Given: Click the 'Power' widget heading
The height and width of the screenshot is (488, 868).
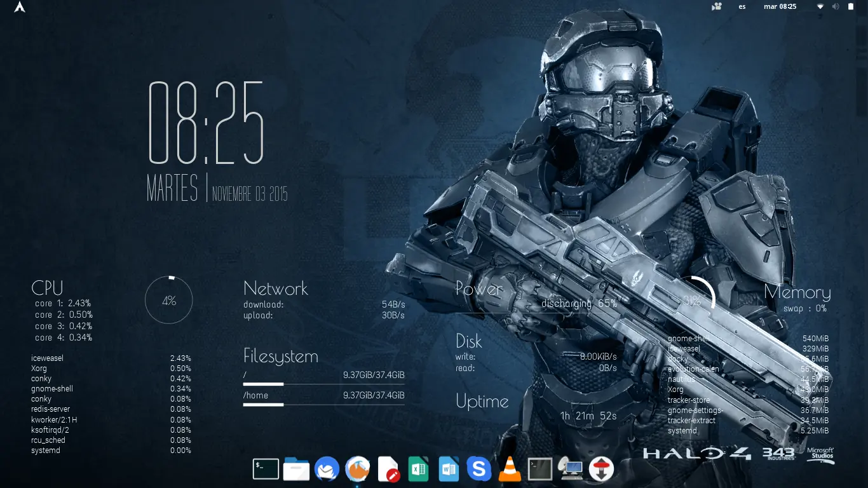Looking at the screenshot, I should click(x=479, y=289).
